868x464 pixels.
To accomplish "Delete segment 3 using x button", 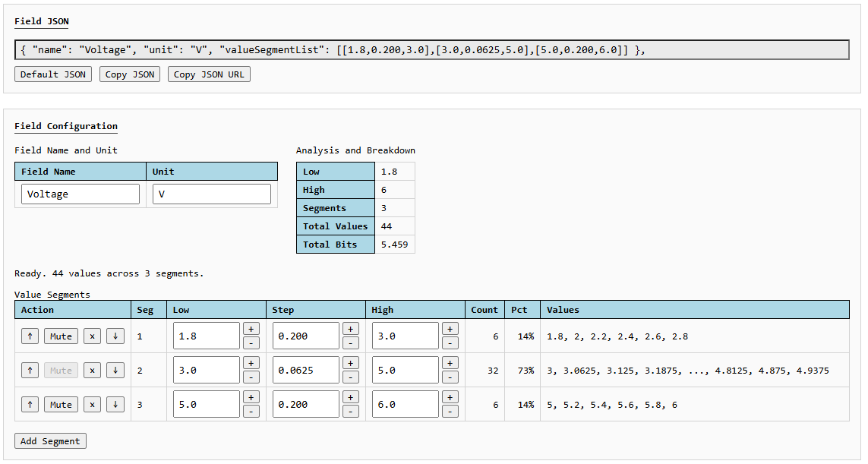I will [x=92, y=405].
